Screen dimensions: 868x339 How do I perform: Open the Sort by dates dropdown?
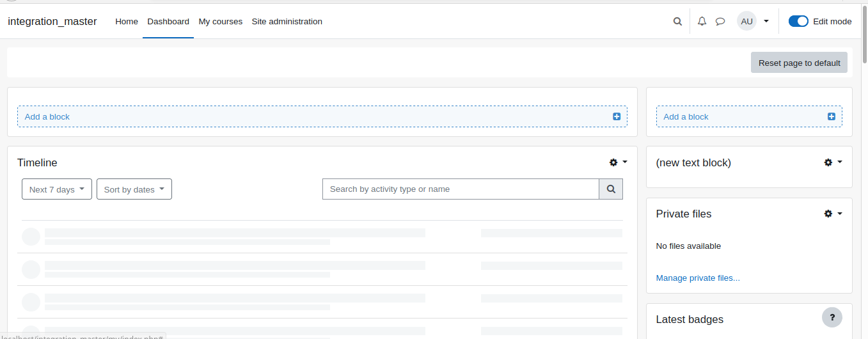pyautogui.click(x=134, y=189)
